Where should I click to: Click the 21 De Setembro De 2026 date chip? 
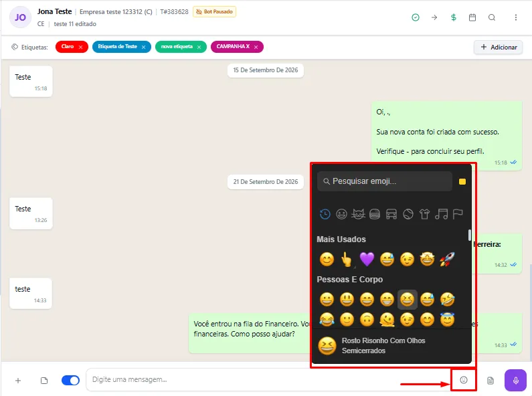[266, 182]
